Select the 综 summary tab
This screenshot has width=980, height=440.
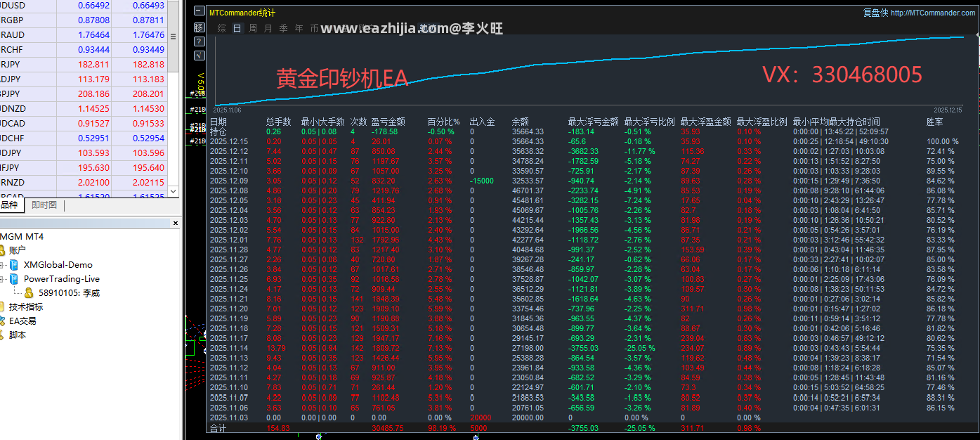click(222, 28)
